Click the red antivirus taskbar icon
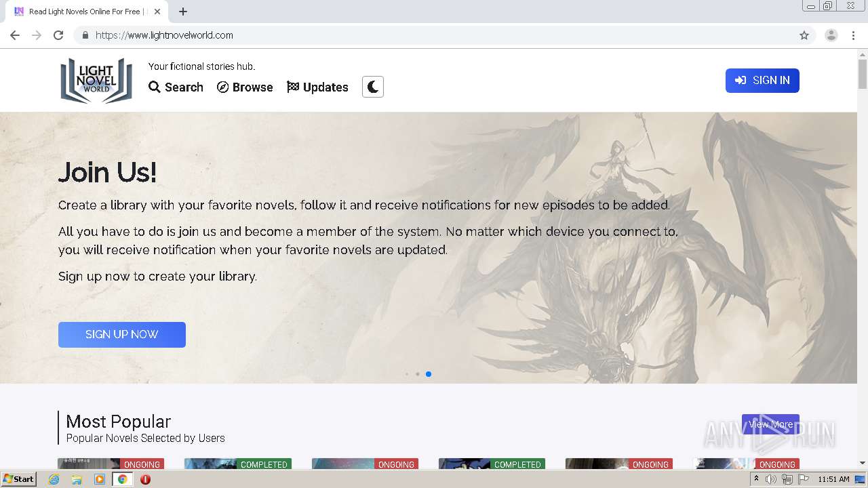This screenshot has height=488, width=868. coord(145,479)
